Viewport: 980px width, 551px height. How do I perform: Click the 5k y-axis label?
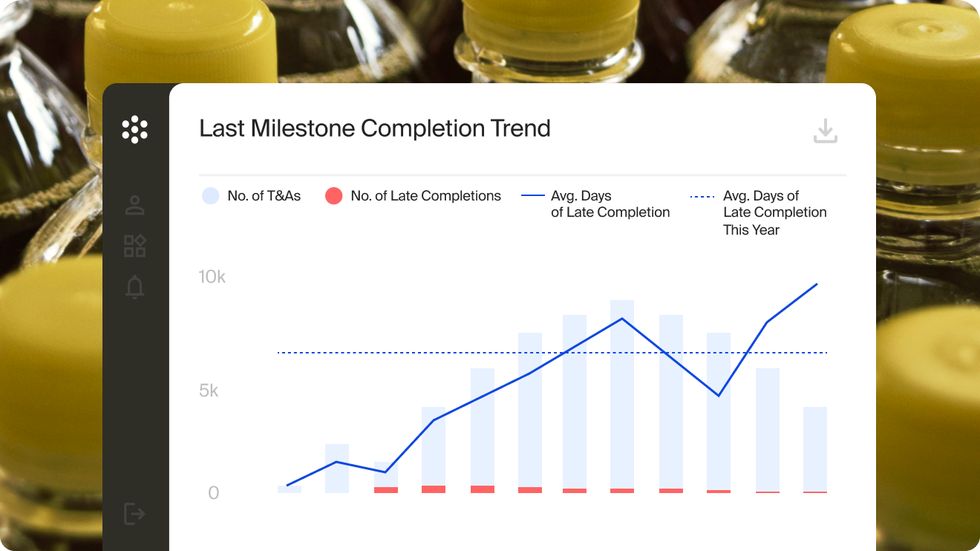(209, 391)
